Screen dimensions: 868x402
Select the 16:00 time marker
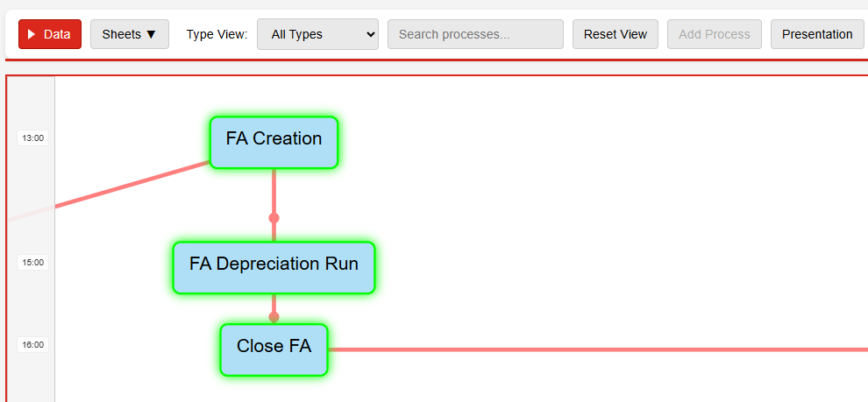pos(32,344)
